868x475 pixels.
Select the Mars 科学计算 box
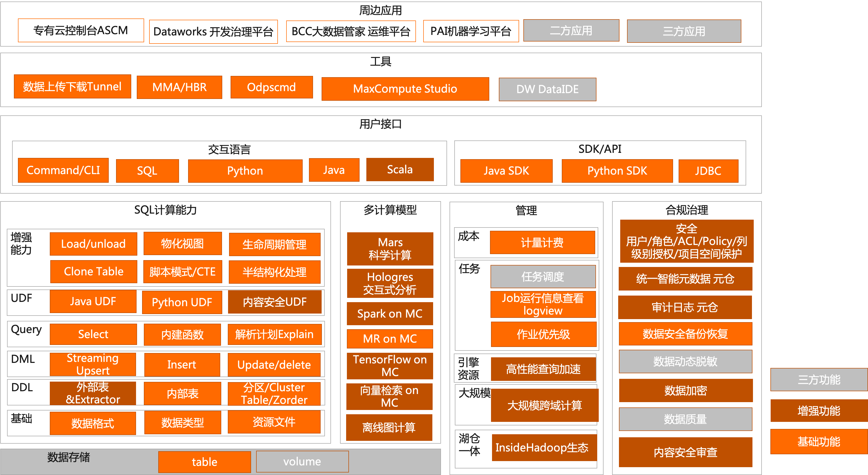(x=390, y=249)
